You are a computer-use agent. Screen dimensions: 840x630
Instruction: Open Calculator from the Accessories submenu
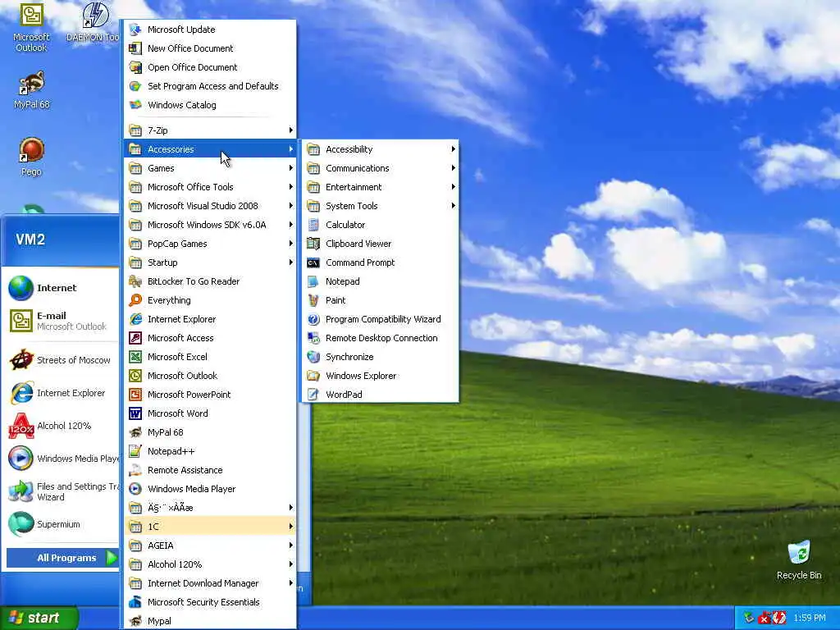coord(381,225)
